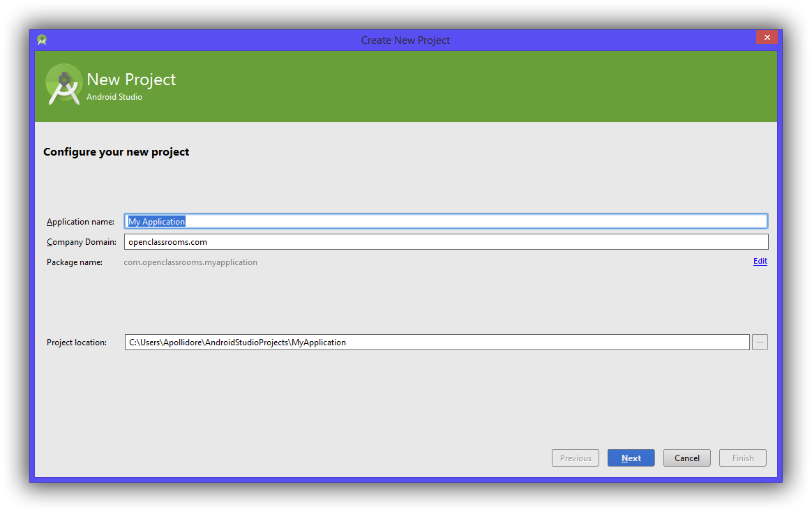Viewport: 812px width, 512px height.
Task: Click the Android Studio logo in green banner
Action: [x=64, y=84]
